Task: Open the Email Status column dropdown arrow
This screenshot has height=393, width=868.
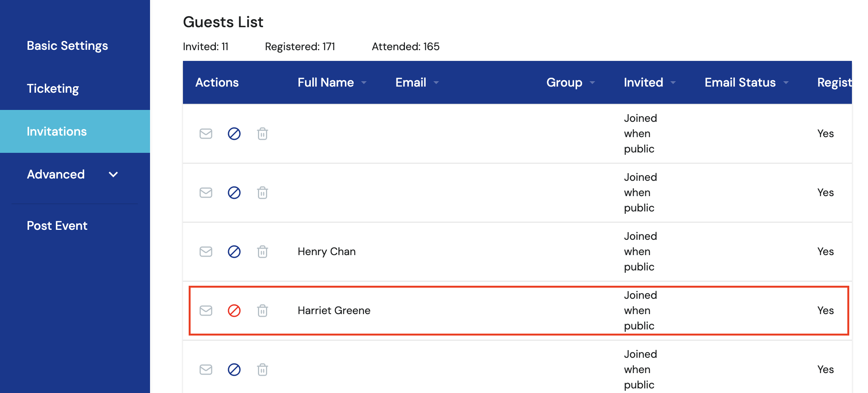Action: point(786,83)
